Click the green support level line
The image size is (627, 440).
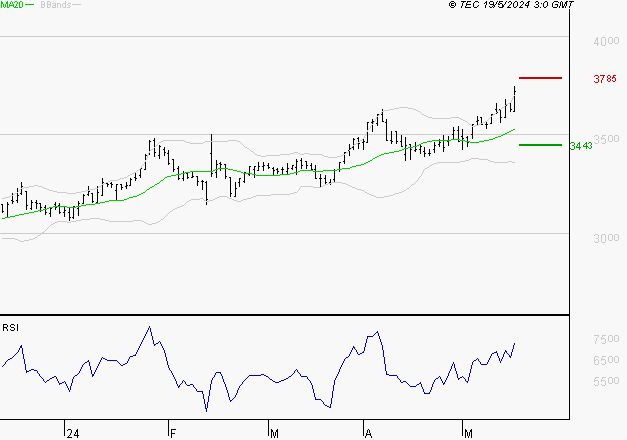click(x=540, y=145)
